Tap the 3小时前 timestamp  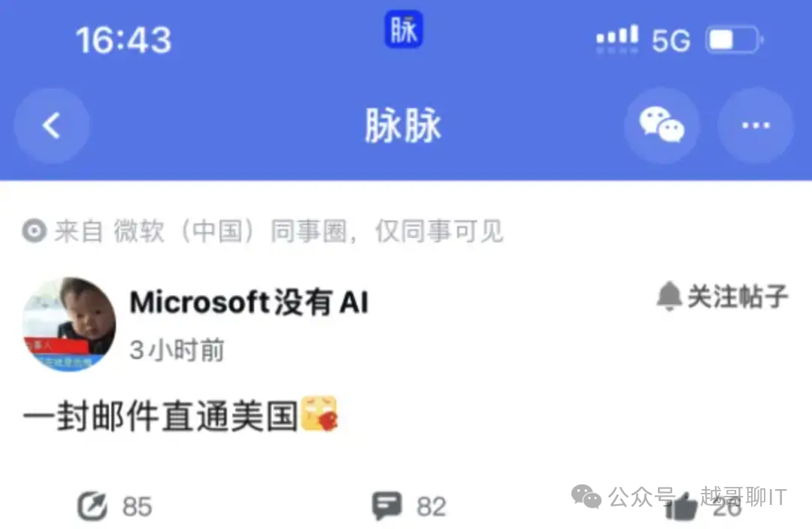click(177, 350)
